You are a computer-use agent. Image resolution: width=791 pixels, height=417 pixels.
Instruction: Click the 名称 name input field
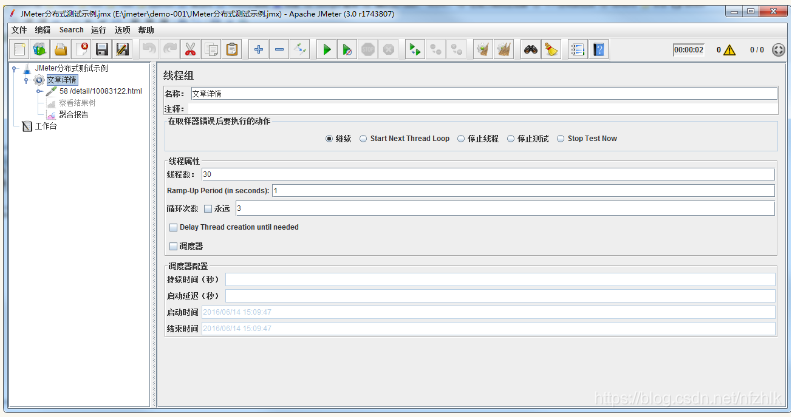pyautogui.click(x=484, y=94)
